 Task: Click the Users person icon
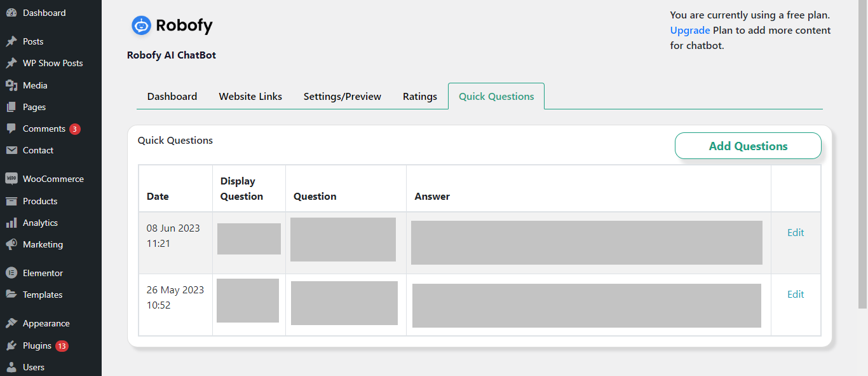[11, 367]
